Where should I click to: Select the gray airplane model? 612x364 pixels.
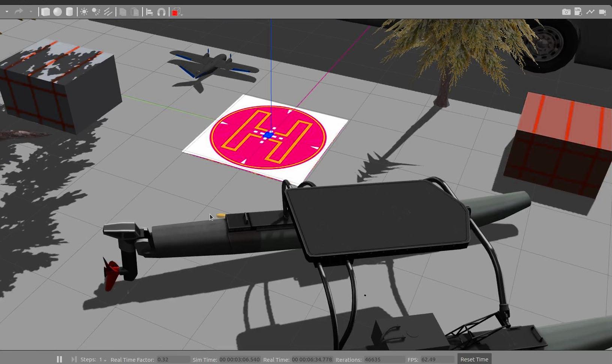pyautogui.click(x=214, y=65)
